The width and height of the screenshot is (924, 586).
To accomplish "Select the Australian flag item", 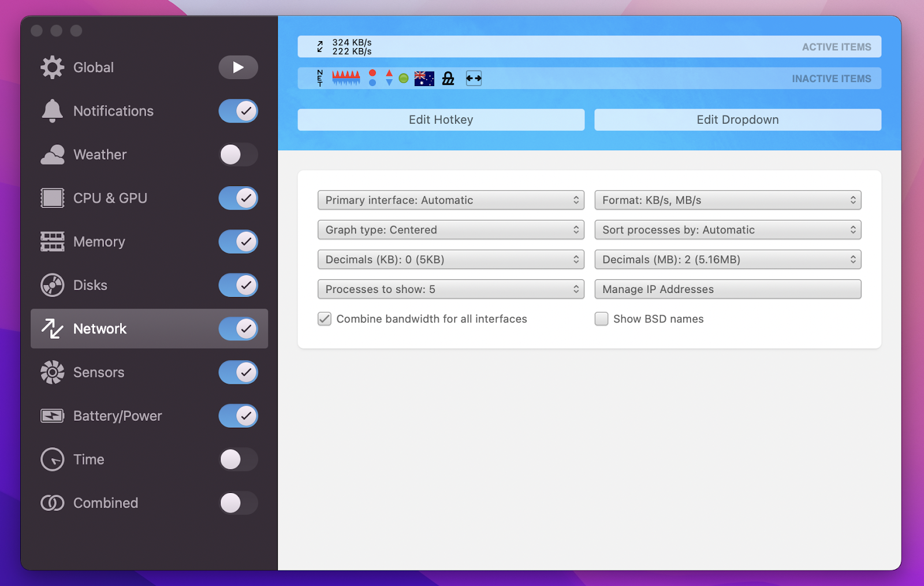I will tap(424, 78).
